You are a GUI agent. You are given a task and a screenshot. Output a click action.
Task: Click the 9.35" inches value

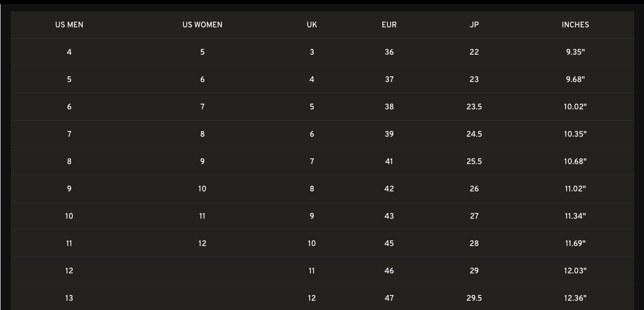pos(575,52)
